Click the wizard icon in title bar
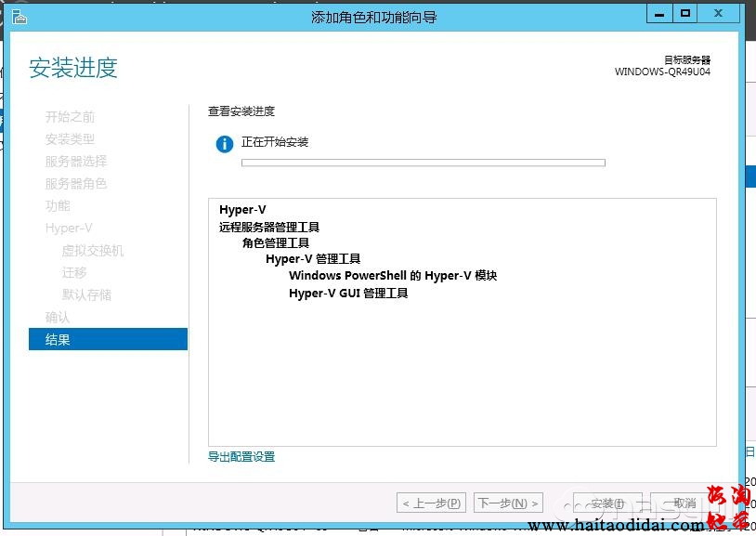This screenshot has width=756, height=536. click(x=19, y=16)
